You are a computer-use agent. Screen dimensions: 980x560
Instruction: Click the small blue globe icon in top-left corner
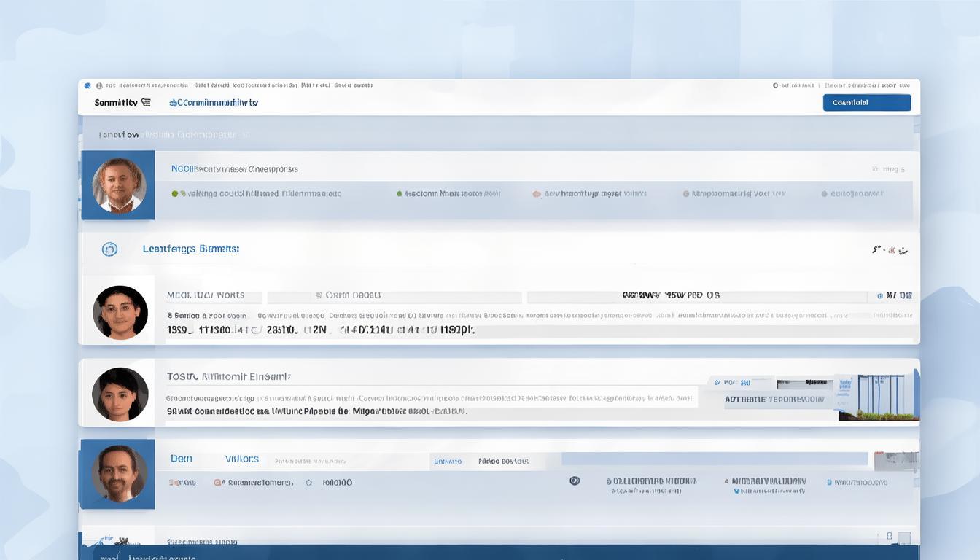coord(88,85)
